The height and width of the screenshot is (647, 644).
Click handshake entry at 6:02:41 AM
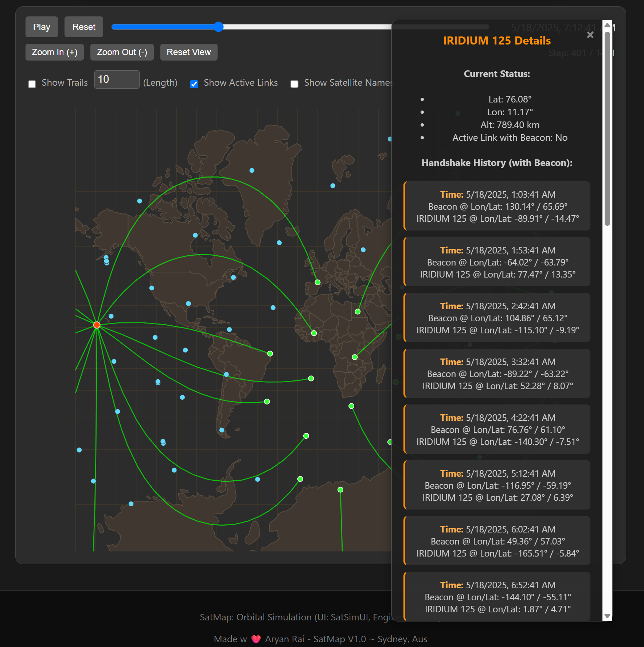[x=497, y=541]
